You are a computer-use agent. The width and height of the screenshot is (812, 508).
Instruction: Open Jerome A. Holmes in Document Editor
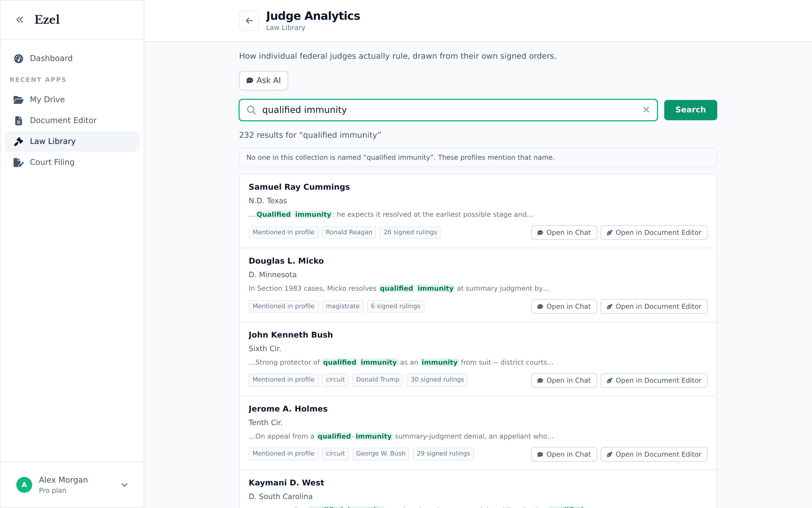654,454
